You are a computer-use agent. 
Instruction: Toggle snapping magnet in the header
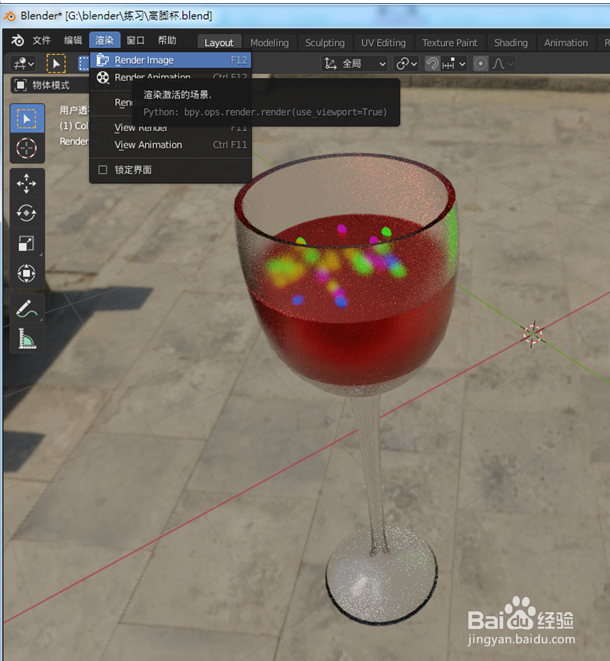point(432,64)
